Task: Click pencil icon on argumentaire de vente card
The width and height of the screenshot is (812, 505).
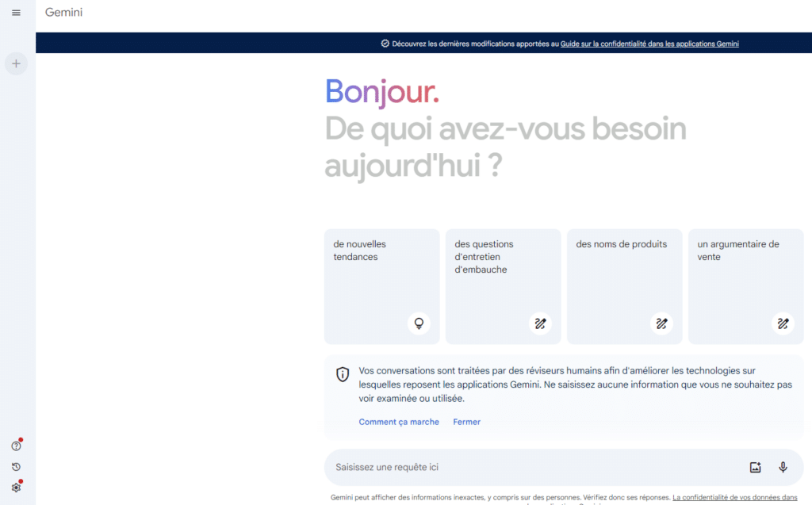Action: pos(783,323)
